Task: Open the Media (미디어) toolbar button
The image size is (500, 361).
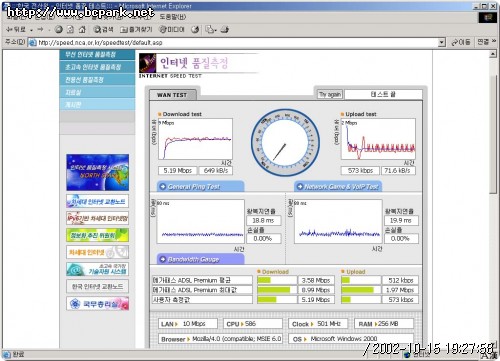Action: point(172,30)
